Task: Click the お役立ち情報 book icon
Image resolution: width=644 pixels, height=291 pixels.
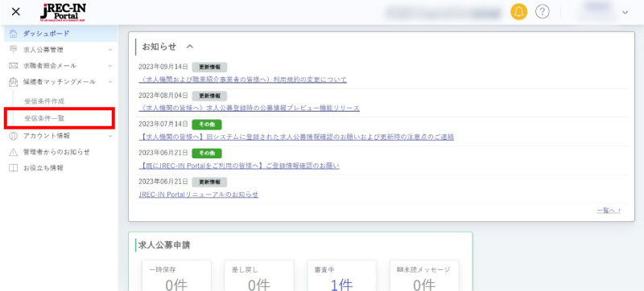Action: (14, 168)
